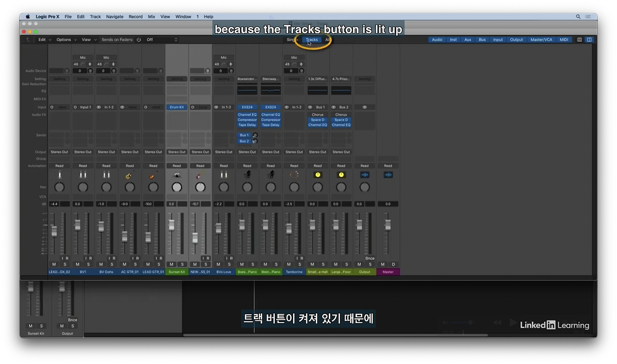Click the Sends on Faders power icon
Screen dimensions: 617x364
point(139,40)
